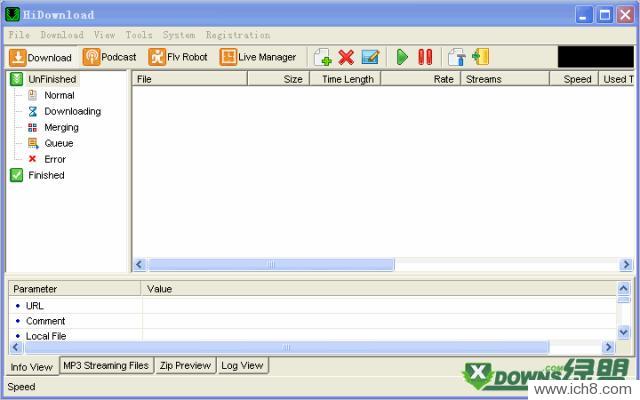The width and height of the screenshot is (640, 400).
Task: Click the info panel horizontal scrollbar thumb
Action: [x=287, y=347]
